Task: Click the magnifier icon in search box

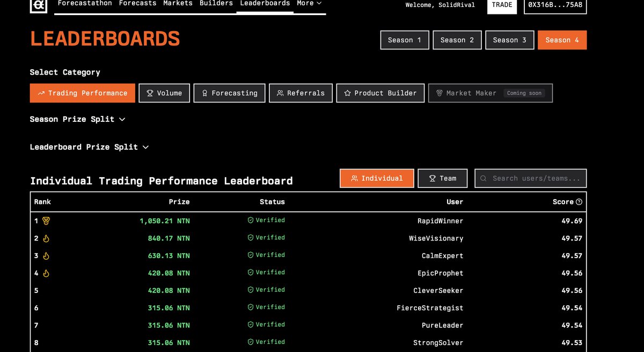Action: tap(484, 178)
